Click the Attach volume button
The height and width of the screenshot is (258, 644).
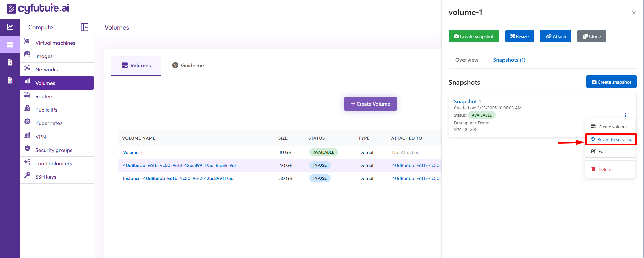coord(555,36)
